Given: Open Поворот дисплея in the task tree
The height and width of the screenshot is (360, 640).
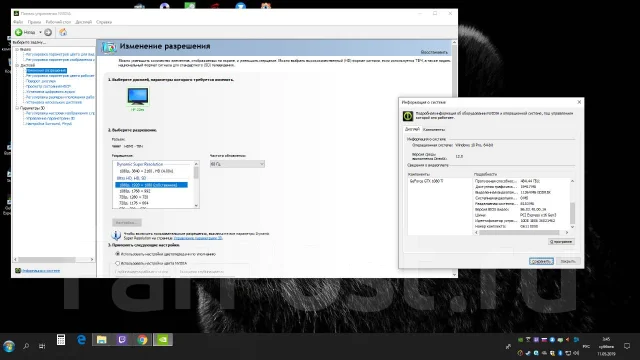Looking at the screenshot, I should pos(41,81).
